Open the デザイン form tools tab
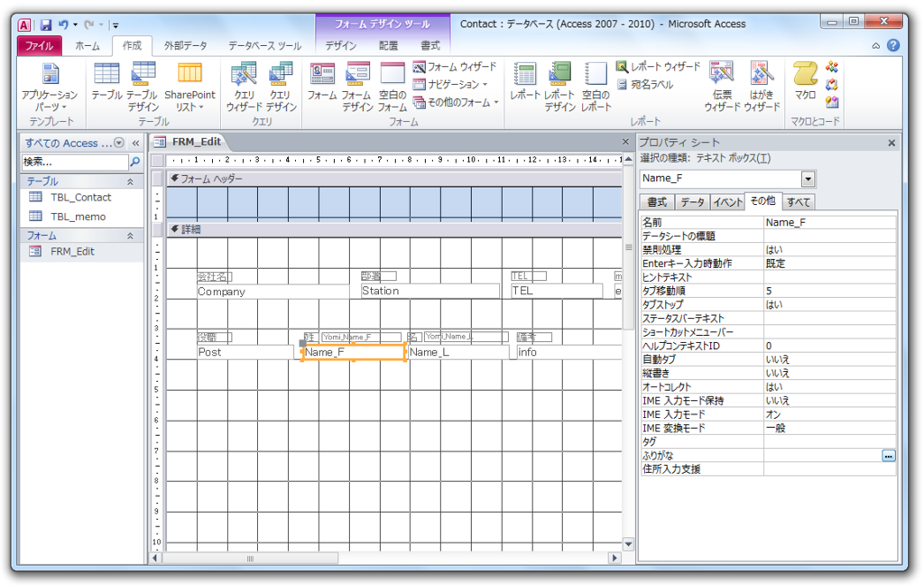This screenshot has height=585, width=924. 340,45
